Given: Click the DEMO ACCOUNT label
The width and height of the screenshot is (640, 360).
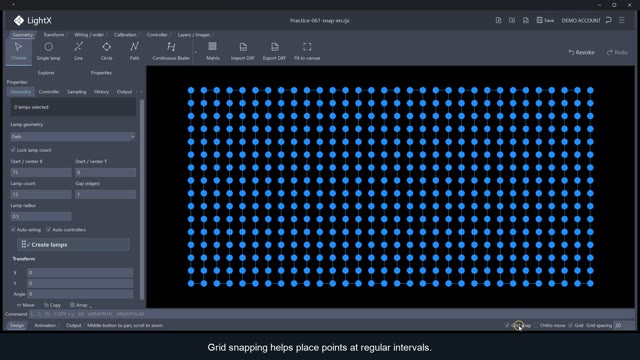Looking at the screenshot, I should coord(581,20).
